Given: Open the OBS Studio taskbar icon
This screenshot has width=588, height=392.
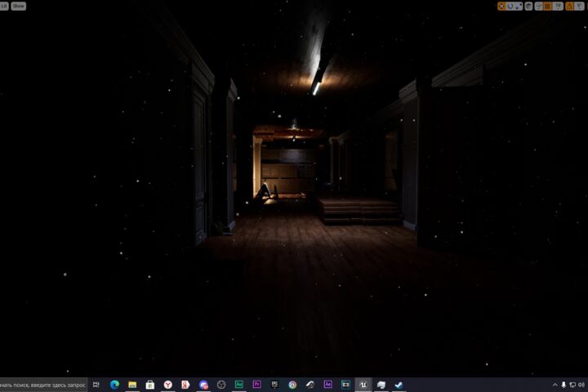Looking at the screenshot, I should point(221,385).
